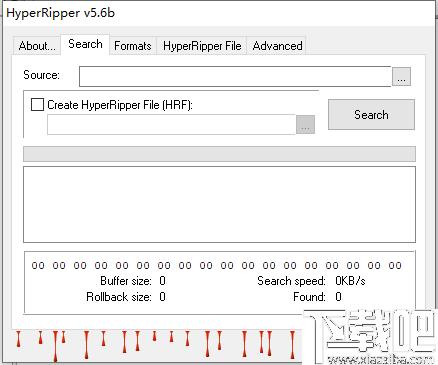Click the Buffer size value

pos(162,281)
